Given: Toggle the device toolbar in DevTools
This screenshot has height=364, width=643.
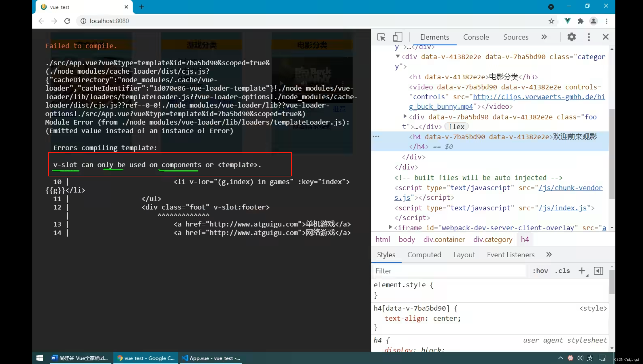Looking at the screenshot, I should (x=397, y=37).
